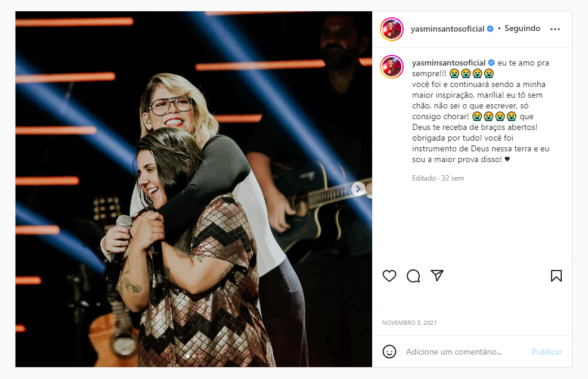This screenshot has width=588, height=379.
Task: Click the yasminsantosoficial username in header
Action: click(x=447, y=29)
